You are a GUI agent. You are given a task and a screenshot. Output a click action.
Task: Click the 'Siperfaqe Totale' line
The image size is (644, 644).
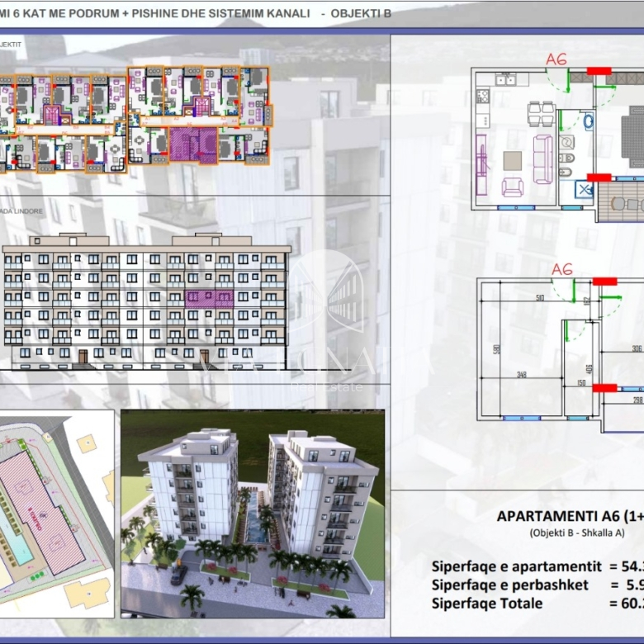(x=486, y=604)
